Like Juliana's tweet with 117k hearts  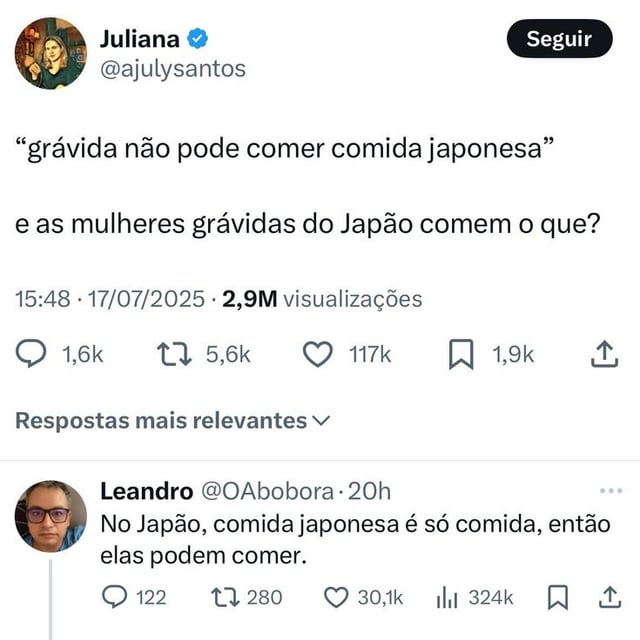[318, 354]
